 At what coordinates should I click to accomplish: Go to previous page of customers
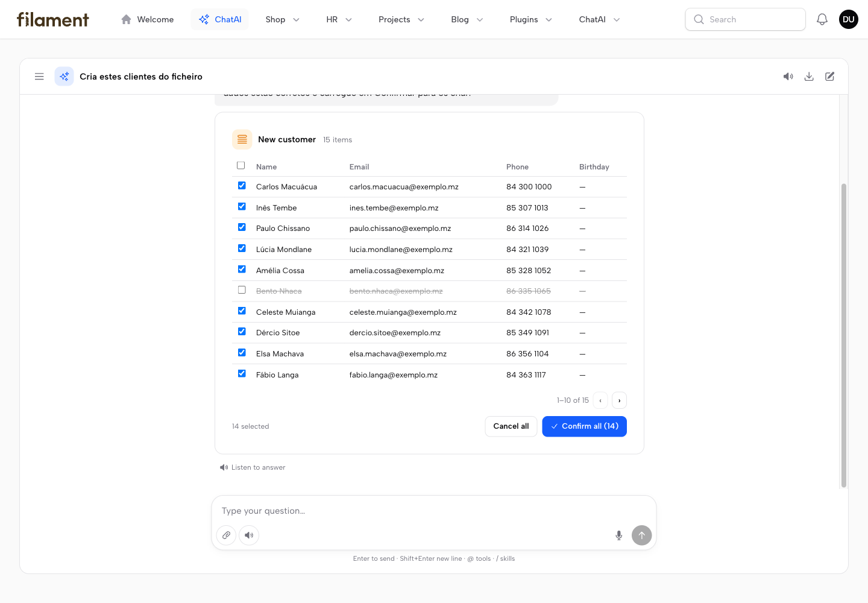click(x=600, y=400)
